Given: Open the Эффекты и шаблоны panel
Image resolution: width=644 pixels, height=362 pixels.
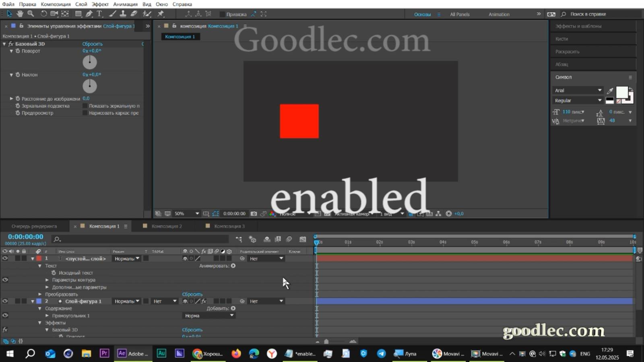Looking at the screenshot, I should tap(578, 26).
